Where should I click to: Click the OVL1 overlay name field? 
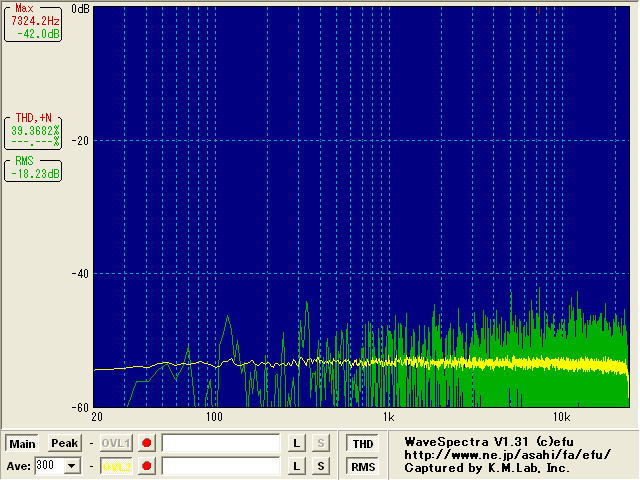coord(221,443)
